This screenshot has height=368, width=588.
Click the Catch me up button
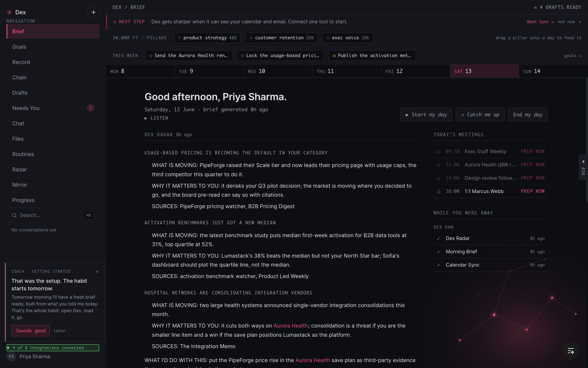(480, 115)
